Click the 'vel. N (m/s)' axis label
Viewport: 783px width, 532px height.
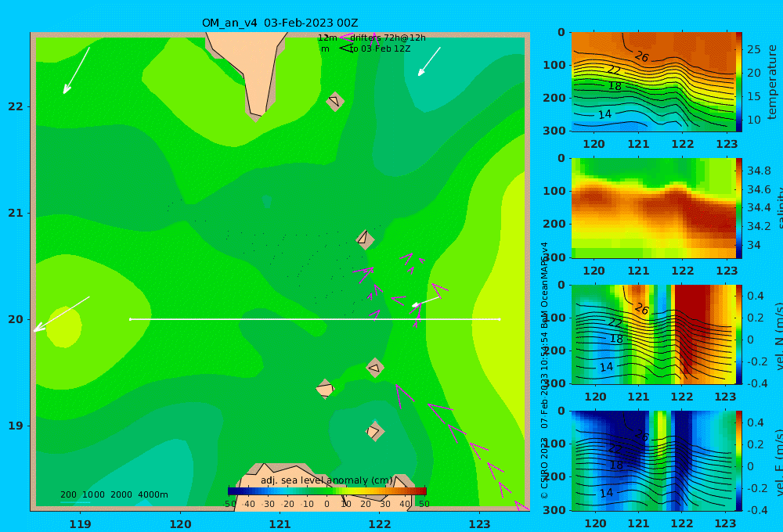pos(778,336)
